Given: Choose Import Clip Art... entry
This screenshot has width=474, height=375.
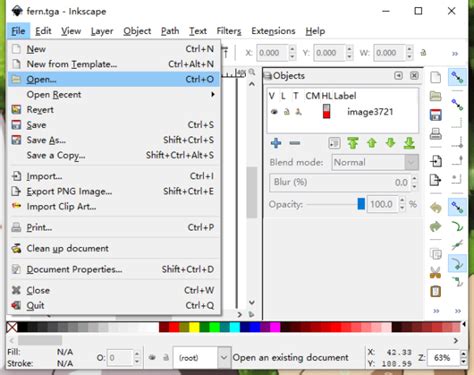Looking at the screenshot, I should 114,207.
